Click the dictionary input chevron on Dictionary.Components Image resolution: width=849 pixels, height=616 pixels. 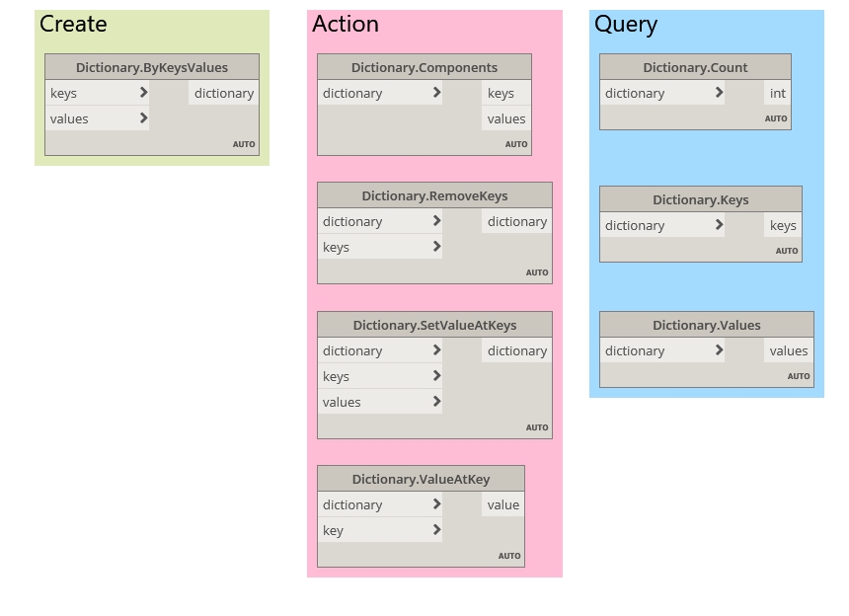[x=436, y=93]
